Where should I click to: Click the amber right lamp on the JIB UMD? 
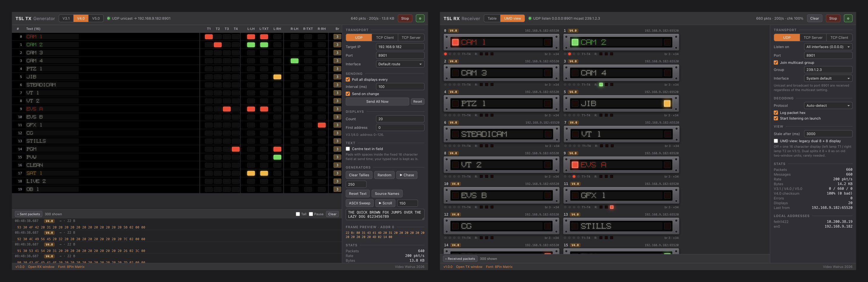pyautogui.click(x=667, y=104)
